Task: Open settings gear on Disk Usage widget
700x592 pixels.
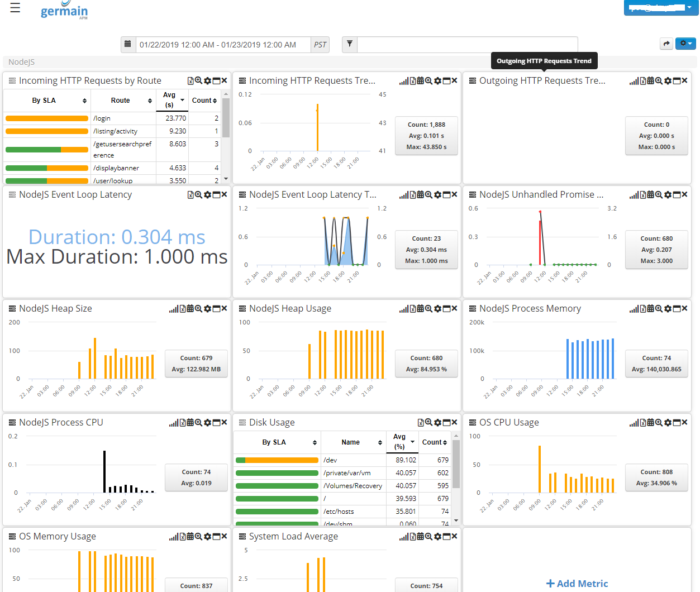Action: [438, 422]
